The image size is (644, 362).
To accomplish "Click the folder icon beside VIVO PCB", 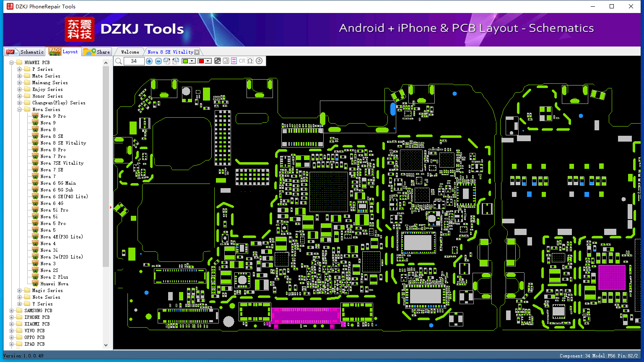I will 19,331.
